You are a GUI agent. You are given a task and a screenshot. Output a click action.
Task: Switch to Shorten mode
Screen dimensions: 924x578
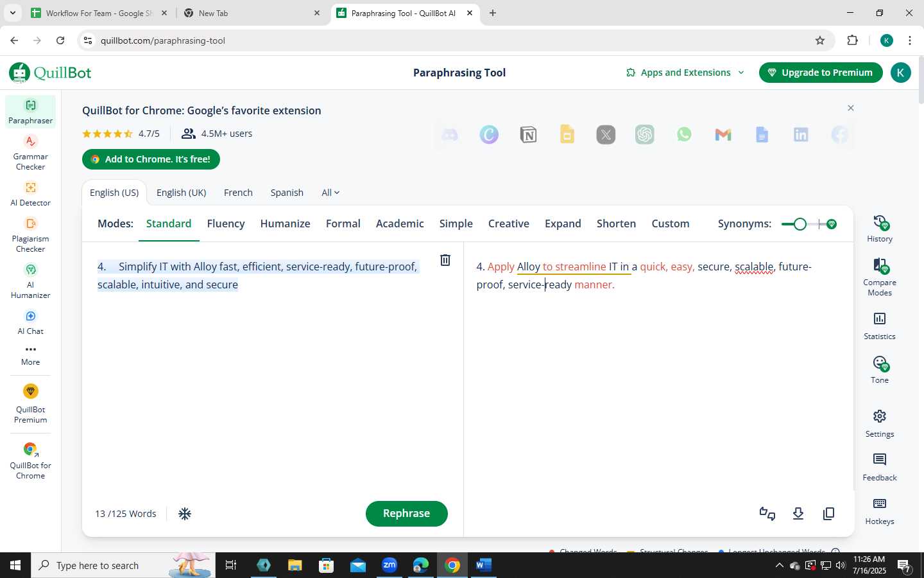point(616,223)
